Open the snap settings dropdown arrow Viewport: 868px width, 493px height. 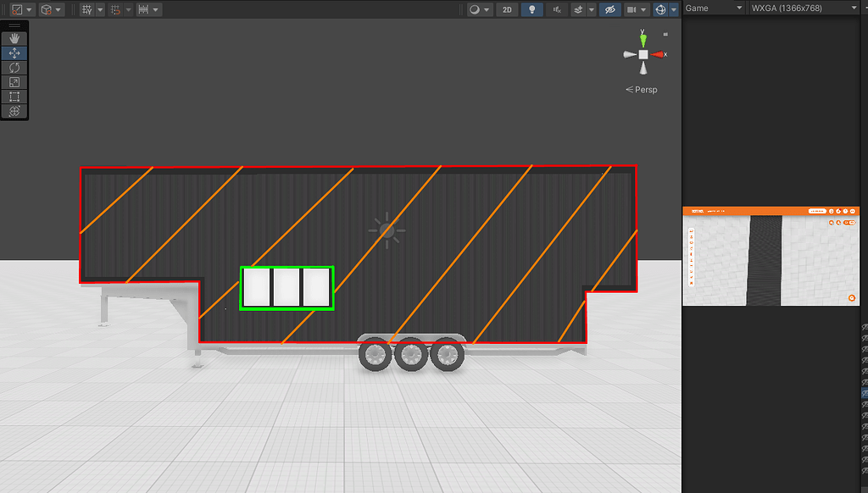coord(129,9)
